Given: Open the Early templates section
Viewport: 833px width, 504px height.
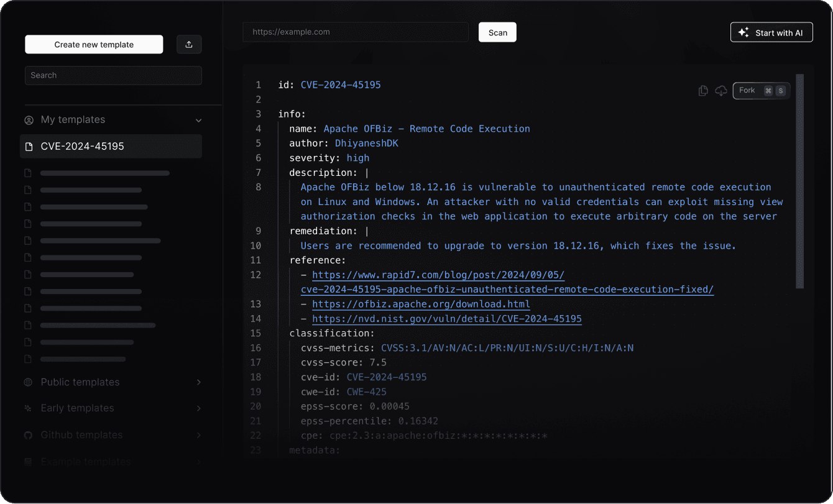Looking at the screenshot, I should (x=198, y=408).
